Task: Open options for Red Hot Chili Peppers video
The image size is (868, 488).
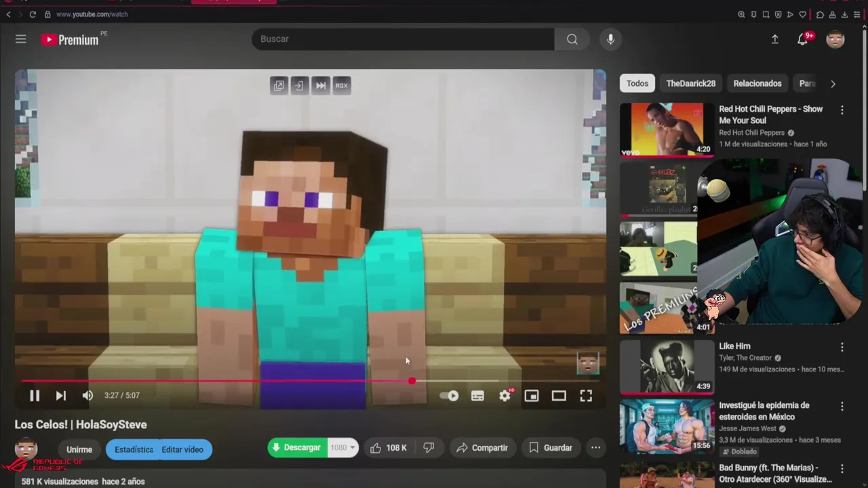Action: [x=842, y=110]
